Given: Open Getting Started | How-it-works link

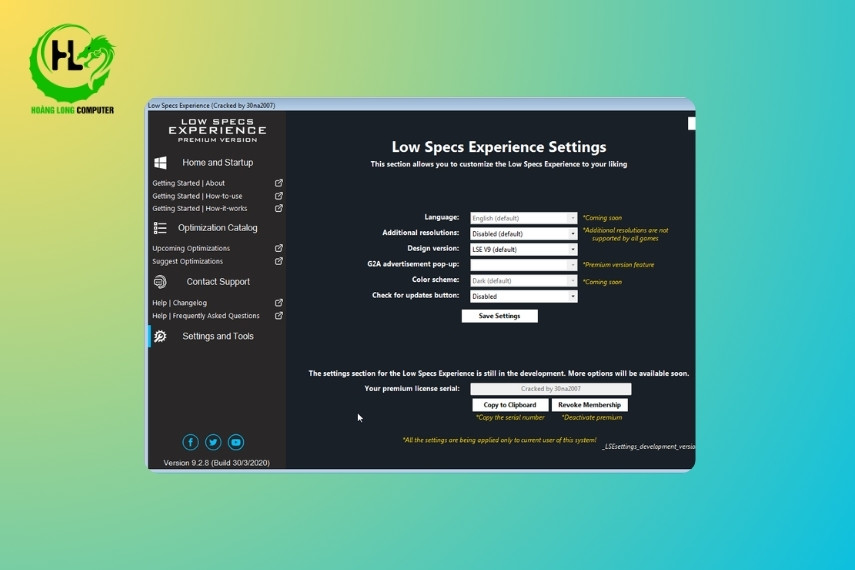Looking at the screenshot, I should (x=200, y=208).
